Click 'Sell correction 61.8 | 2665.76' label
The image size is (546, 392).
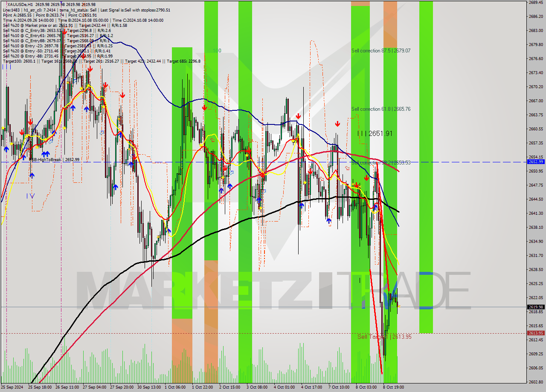[x=381, y=109]
